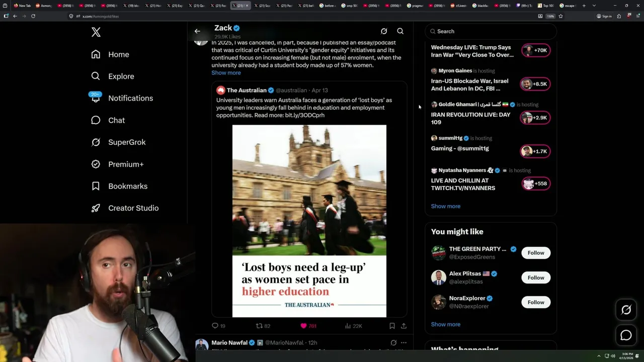Image resolution: width=644 pixels, height=362 pixels.
Task: Search within Zack's profile using magnifier icon
Action: [400, 31]
